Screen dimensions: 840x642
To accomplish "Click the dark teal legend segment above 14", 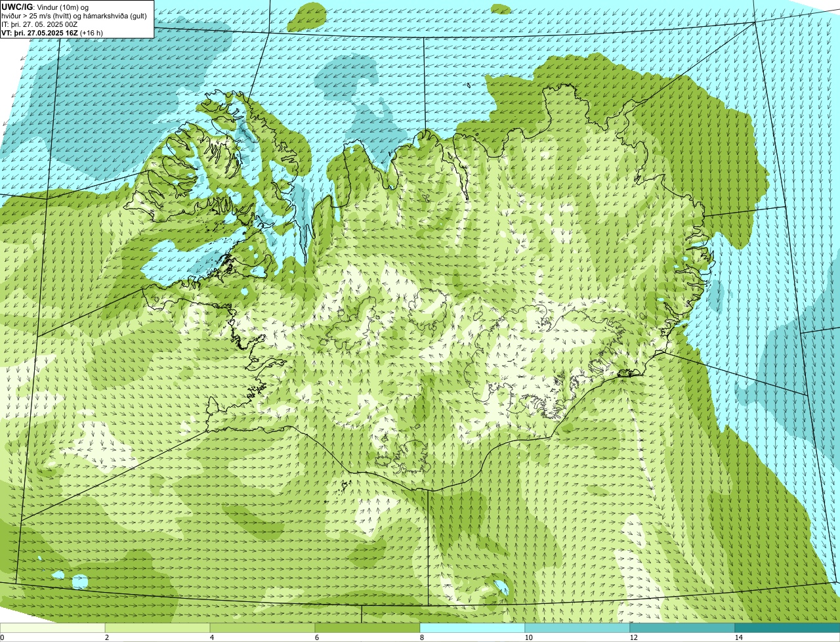I will [x=787, y=628].
